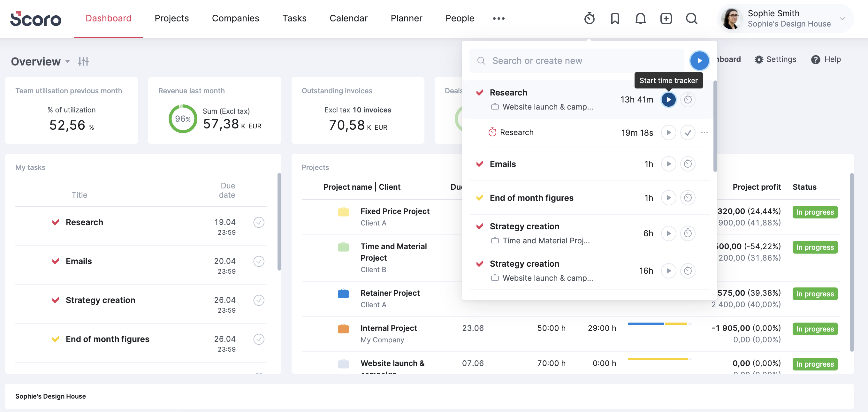Viewport: 868px width, 412px height.
Task: Open the People menu
Action: click(460, 18)
